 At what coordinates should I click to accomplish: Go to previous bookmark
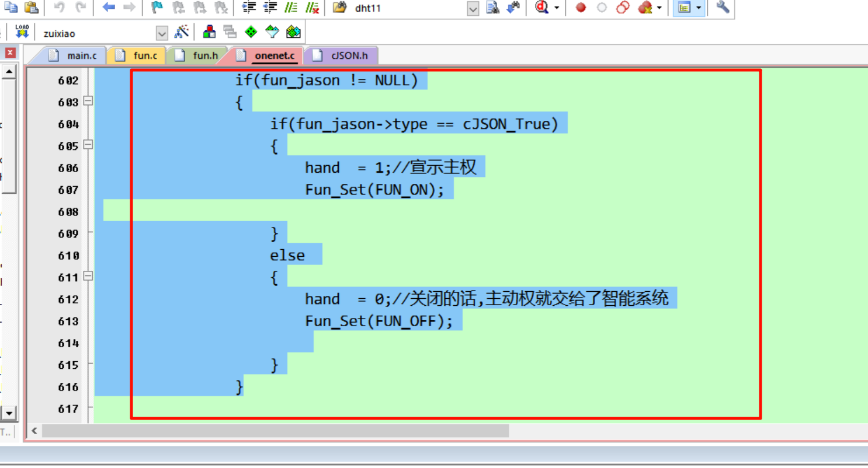coord(178,8)
